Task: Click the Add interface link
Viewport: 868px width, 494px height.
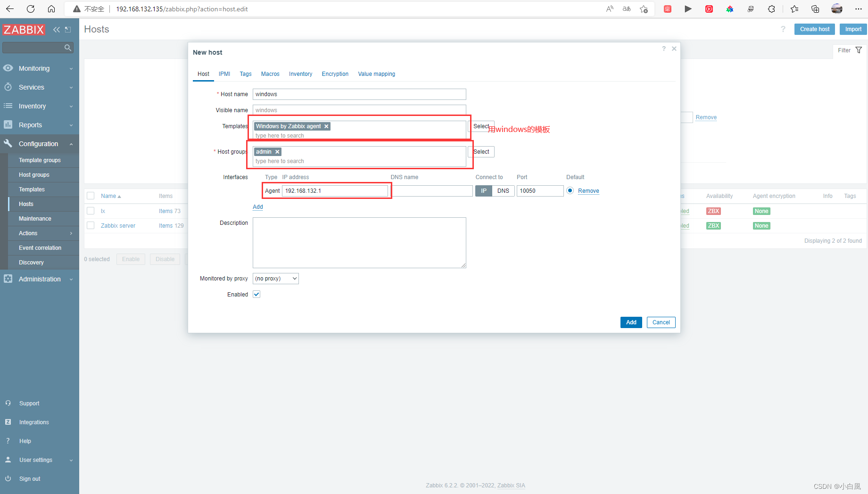Action: [258, 207]
